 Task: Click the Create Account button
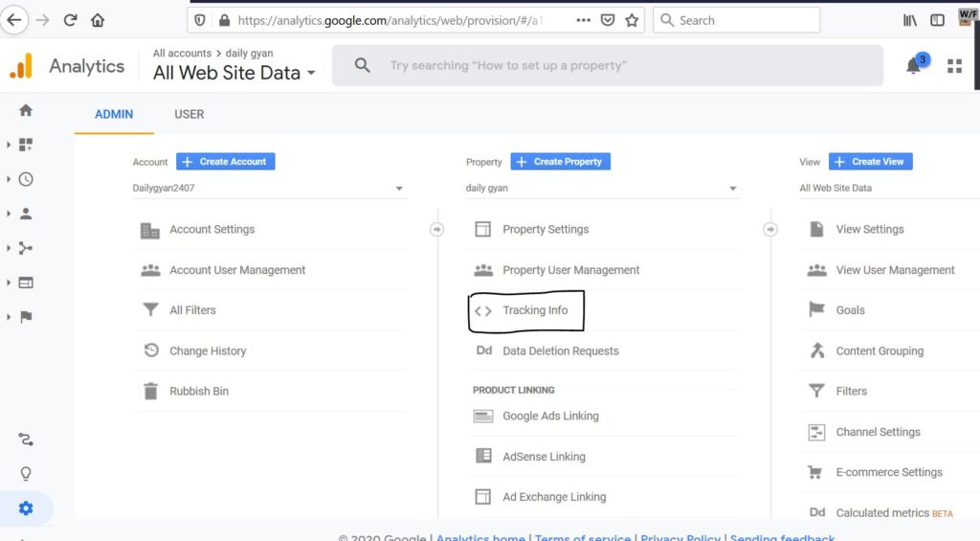click(x=226, y=162)
